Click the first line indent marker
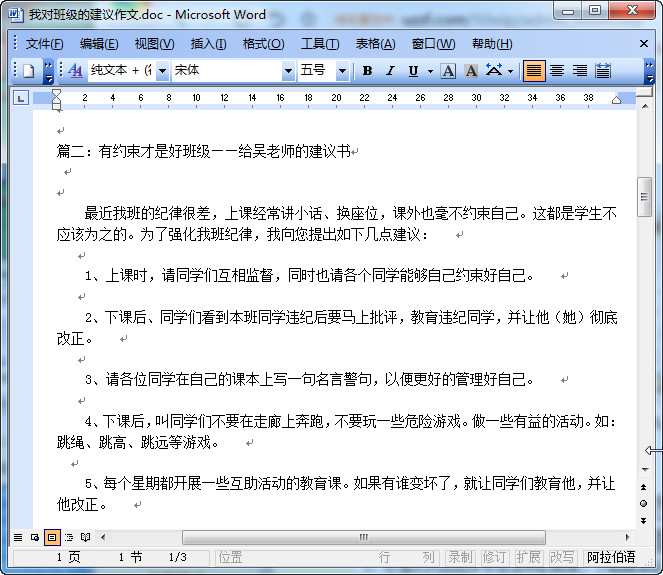The width and height of the screenshot is (663, 575). (x=56, y=93)
